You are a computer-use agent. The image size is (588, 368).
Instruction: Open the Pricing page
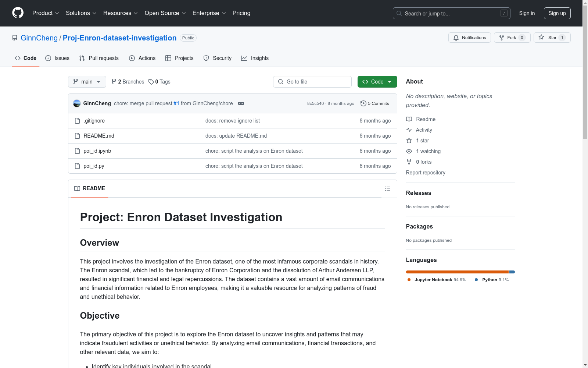(x=241, y=13)
